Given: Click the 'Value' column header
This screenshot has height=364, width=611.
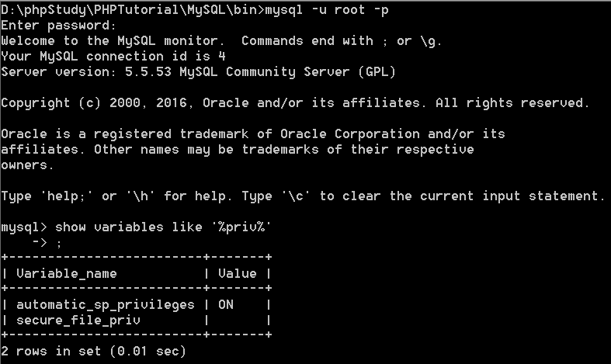Looking at the screenshot, I should coord(237,273).
